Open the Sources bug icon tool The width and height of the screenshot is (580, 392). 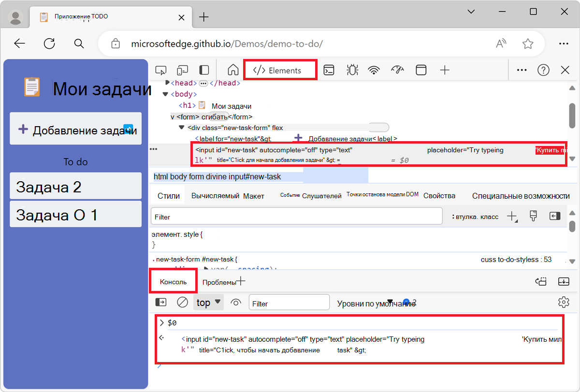click(x=352, y=70)
